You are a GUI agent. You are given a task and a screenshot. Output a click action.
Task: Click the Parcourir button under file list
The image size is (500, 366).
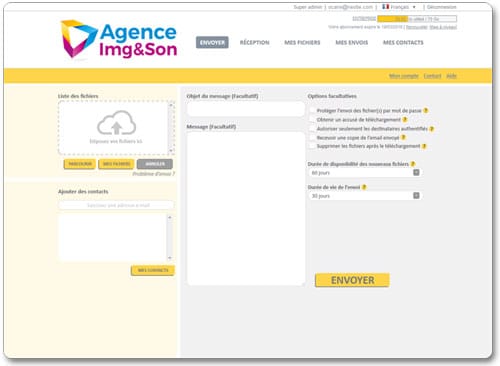click(80, 164)
